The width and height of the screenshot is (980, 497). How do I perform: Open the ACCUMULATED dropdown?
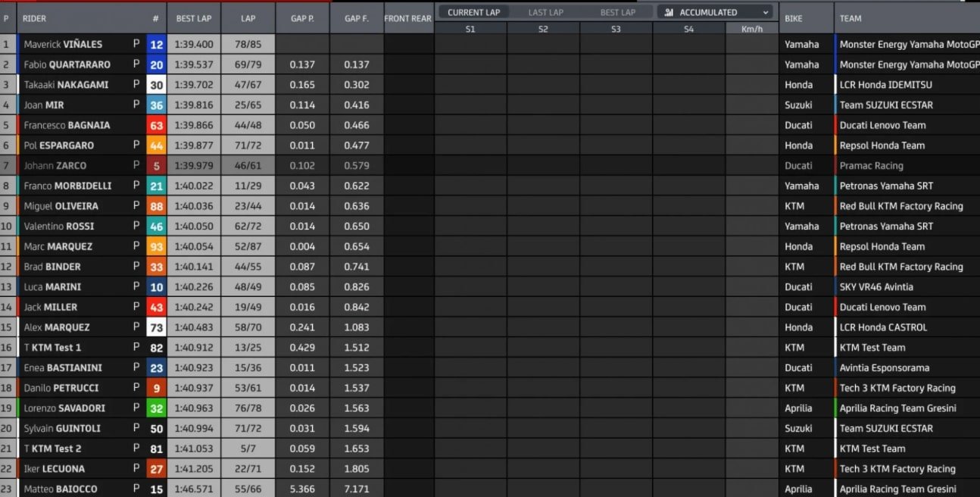[x=714, y=12]
